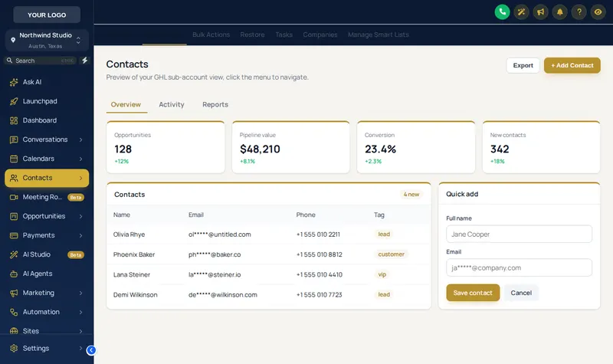Click the Automation workflow icon
The width and height of the screenshot is (613, 364).
14,312
